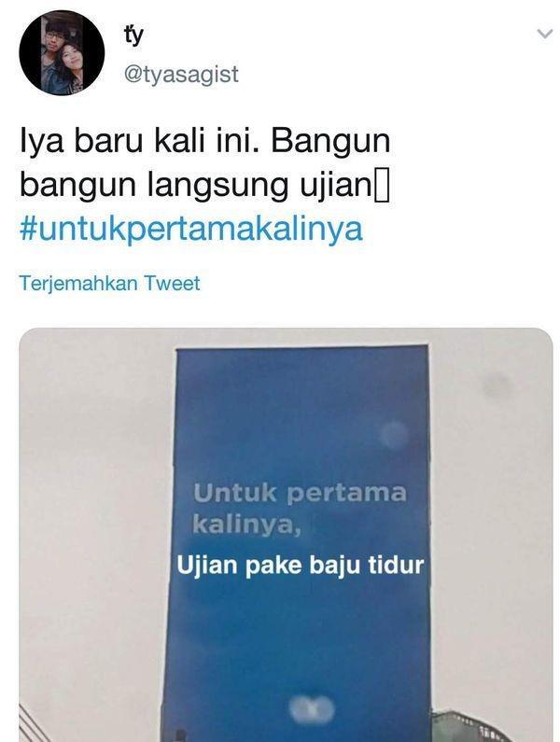Viewport: 560px width, 742px height.
Task: Click the "Ujian pake baju tidur" caption
Action: [301, 565]
